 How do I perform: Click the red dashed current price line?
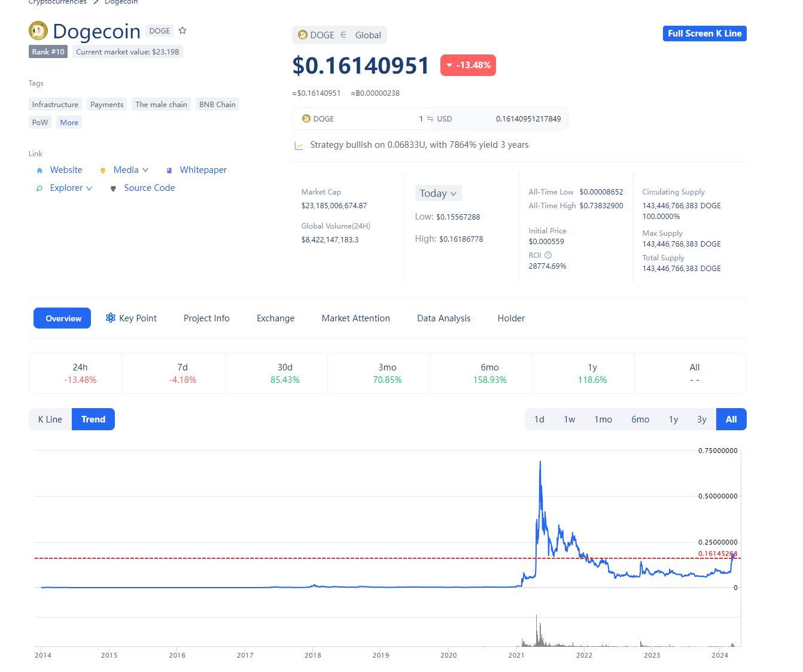[299, 558]
